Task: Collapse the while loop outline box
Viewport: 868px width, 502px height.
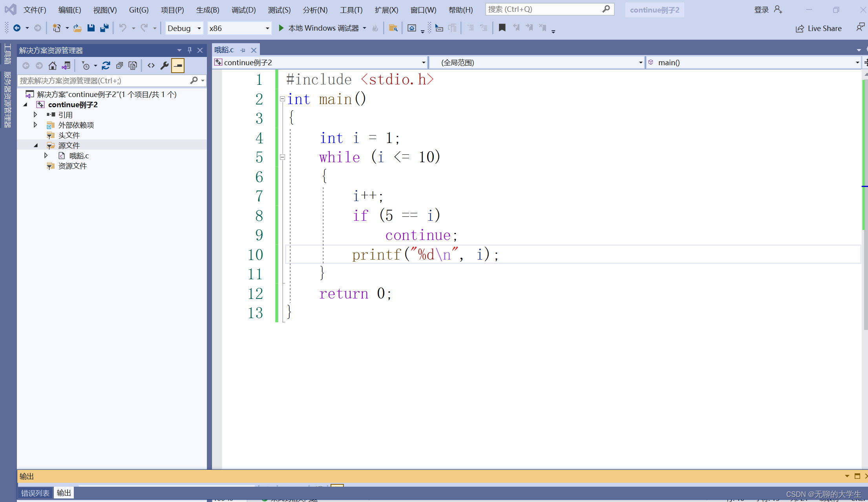Action: [282, 157]
